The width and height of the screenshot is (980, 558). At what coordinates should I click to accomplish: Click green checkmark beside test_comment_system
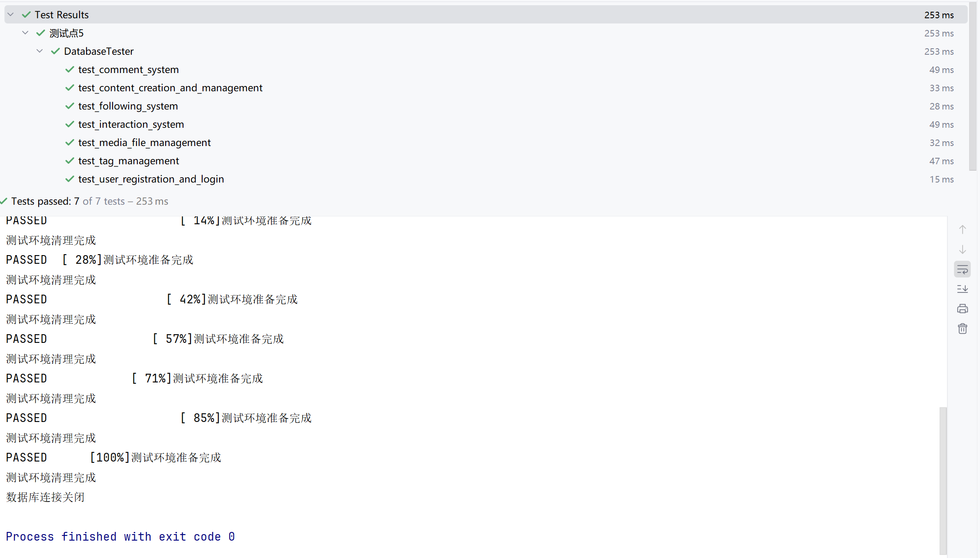tap(70, 70)
